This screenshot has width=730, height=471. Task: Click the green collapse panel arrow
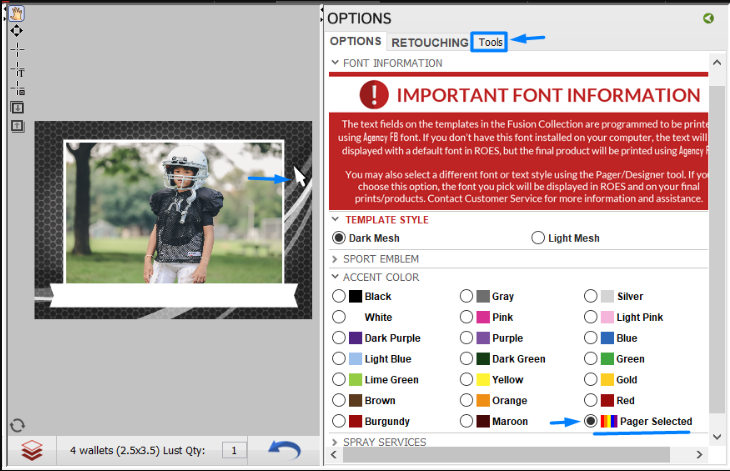[709, 18]
